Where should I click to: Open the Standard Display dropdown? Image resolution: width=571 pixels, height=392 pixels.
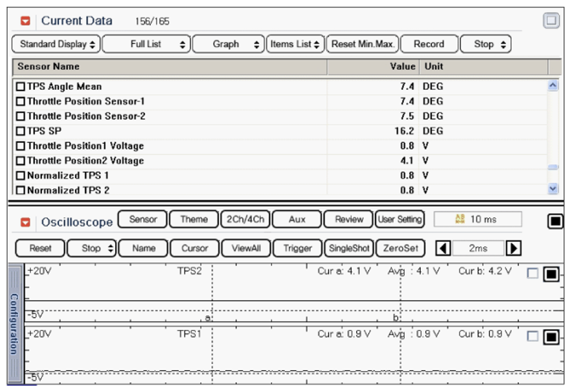tap(57, 44)
